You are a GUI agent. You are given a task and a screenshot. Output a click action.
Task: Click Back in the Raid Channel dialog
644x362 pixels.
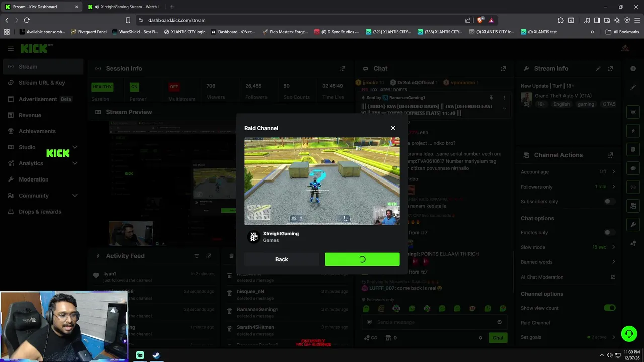click(x=282, y=259)
